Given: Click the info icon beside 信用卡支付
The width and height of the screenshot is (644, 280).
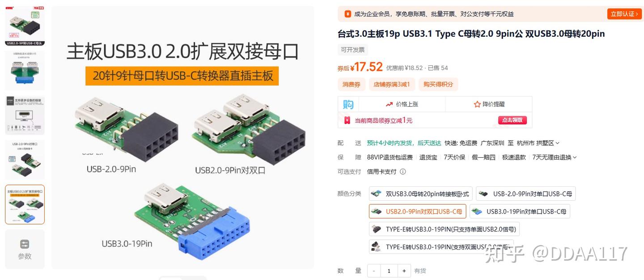Looking at the screenshot, I should [x=402, y=172].
